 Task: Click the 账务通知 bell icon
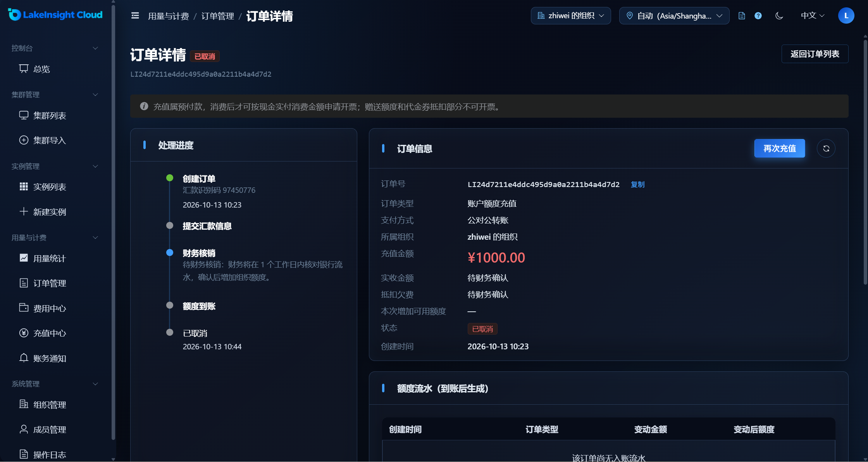pyautogui.click(x=24, y=358)
